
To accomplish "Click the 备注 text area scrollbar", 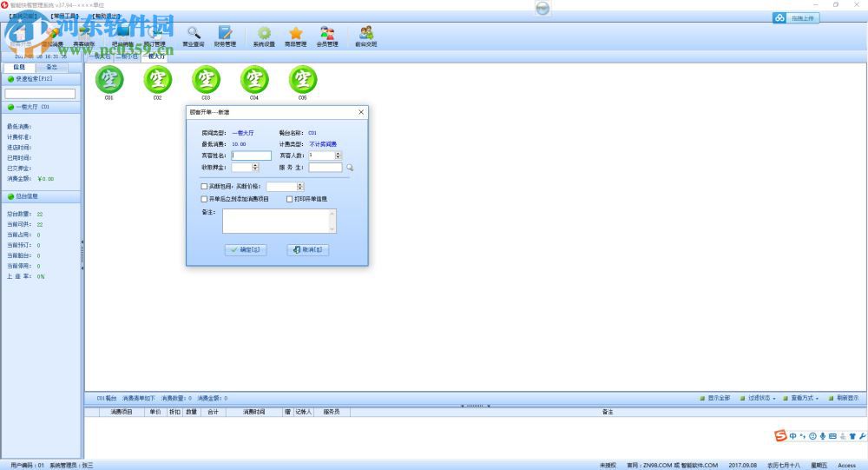I will point(332,222).
